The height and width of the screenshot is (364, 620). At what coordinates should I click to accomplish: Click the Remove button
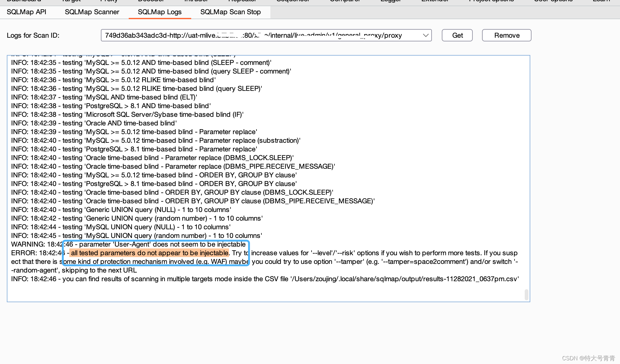tap(507, 35)
